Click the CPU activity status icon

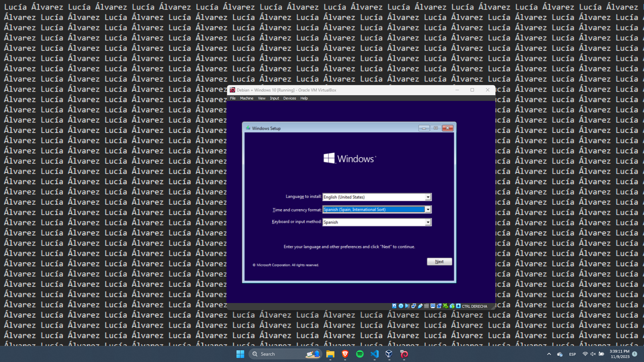(x=445, y=306)
